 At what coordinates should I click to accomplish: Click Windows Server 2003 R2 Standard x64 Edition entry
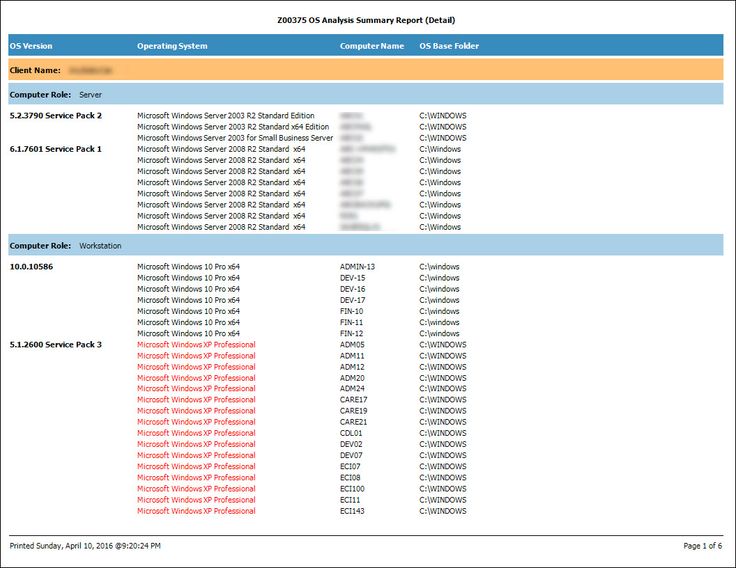233,127
